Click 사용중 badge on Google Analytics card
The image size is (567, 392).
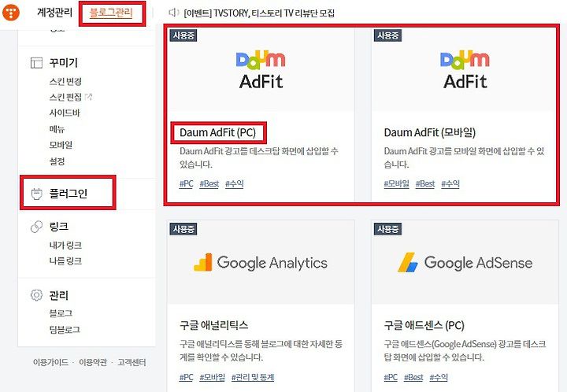click(183, 229)
